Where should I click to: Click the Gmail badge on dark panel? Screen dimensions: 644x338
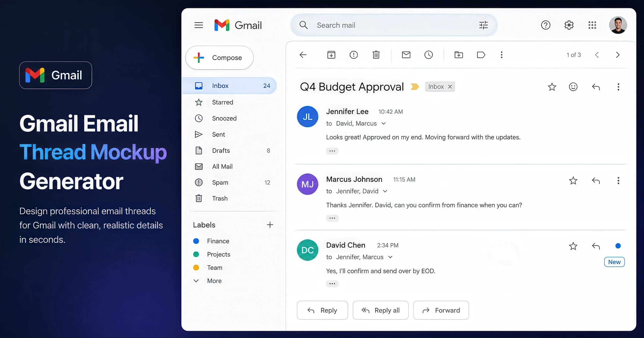pyautogui.click(x=56, y=75)
